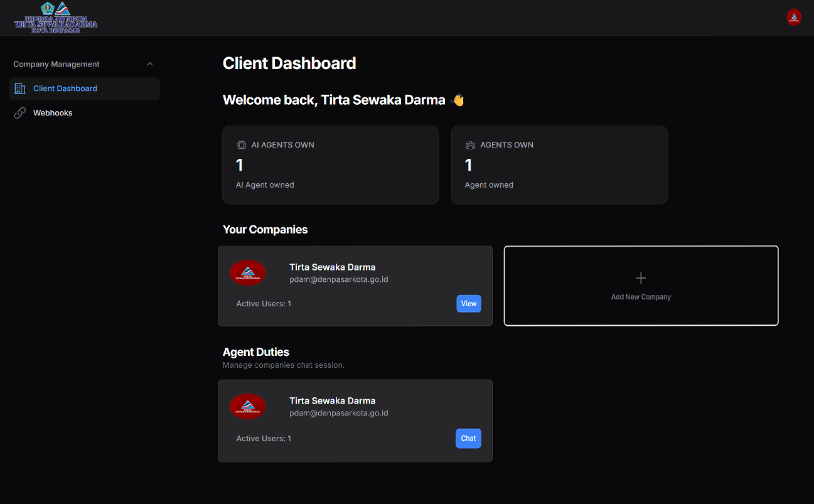Start a Chat under Agent Duties
Screen dimensions: 814x504
click(468, 438)
